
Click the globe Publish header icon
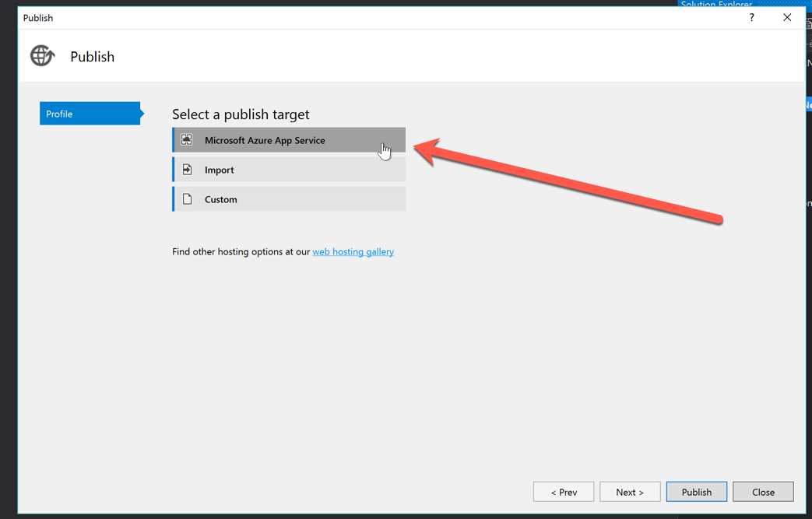click(x=41, y=55)
